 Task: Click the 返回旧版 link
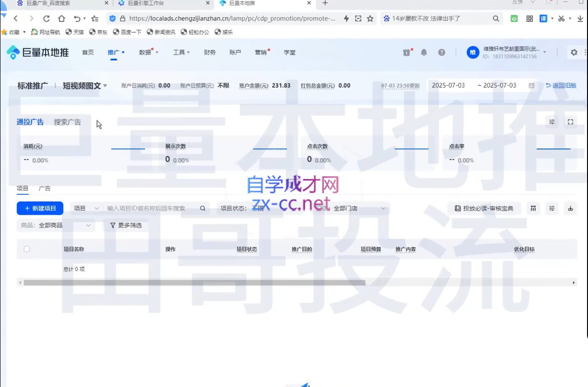tap(561, 86)
